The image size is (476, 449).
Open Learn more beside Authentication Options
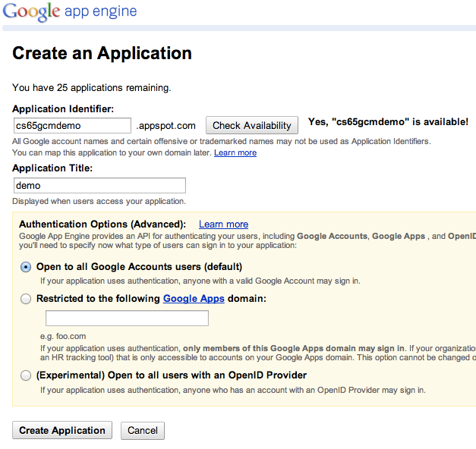pos(223,224)
